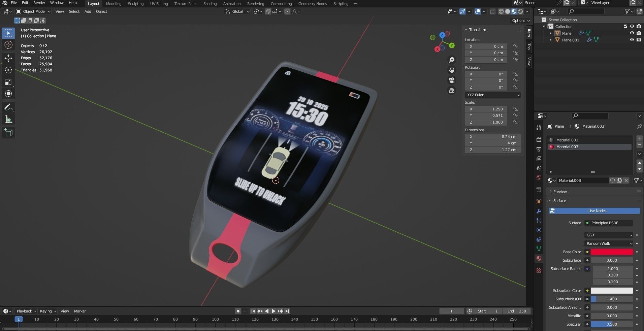644x331 pixels.
Task: Switch to Shading workspace tab
Action: (210, 4)
